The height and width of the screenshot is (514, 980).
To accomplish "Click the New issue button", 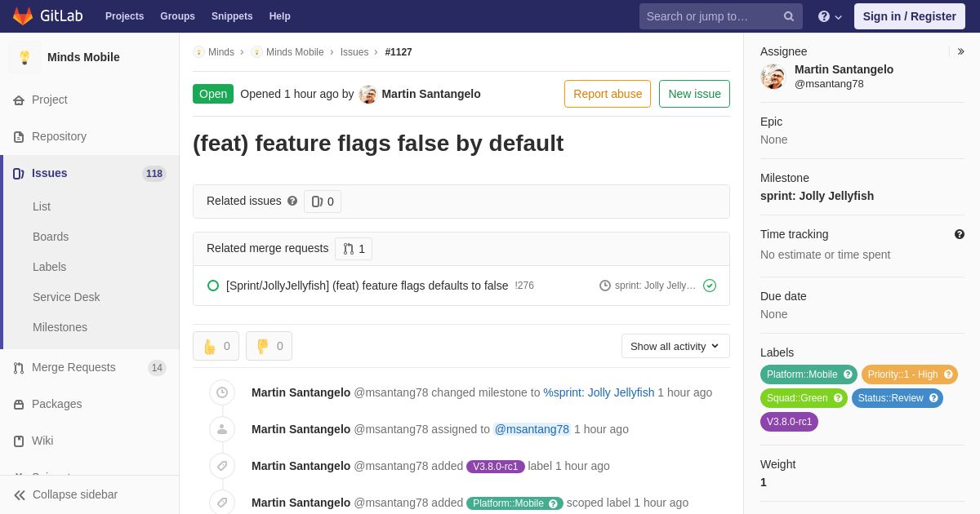I will [694, 94].
